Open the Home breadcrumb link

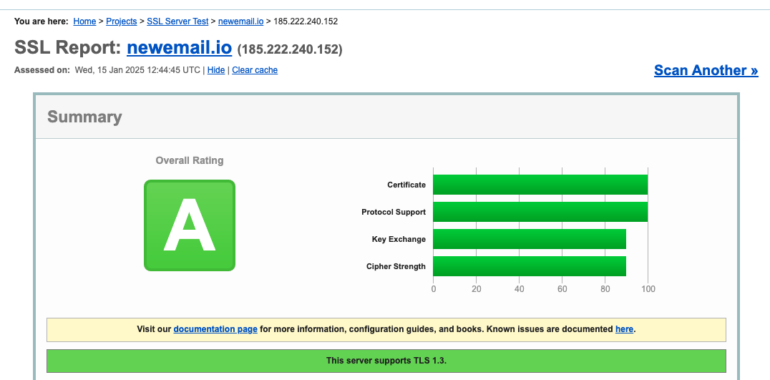click(84, 22)
